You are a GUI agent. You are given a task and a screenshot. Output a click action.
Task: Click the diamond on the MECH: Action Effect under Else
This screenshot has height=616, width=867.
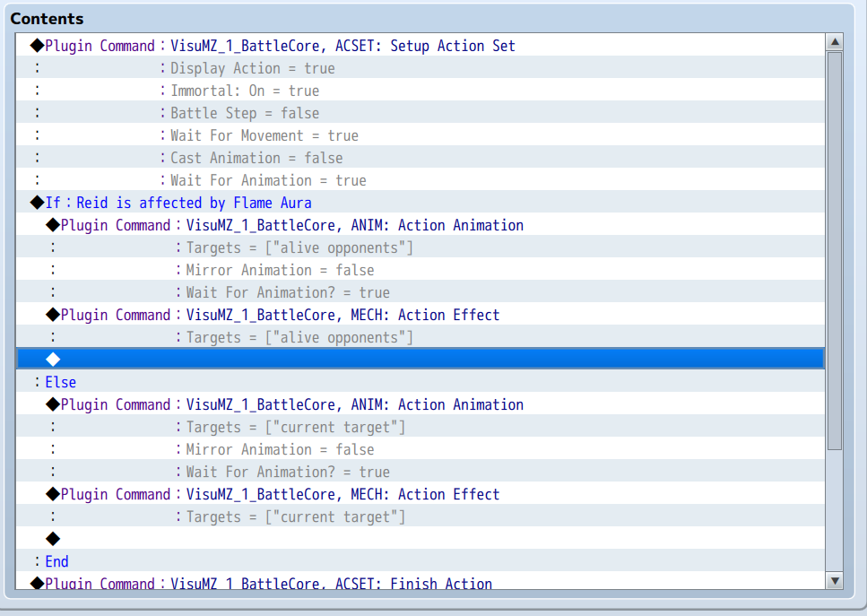point(52,493)
